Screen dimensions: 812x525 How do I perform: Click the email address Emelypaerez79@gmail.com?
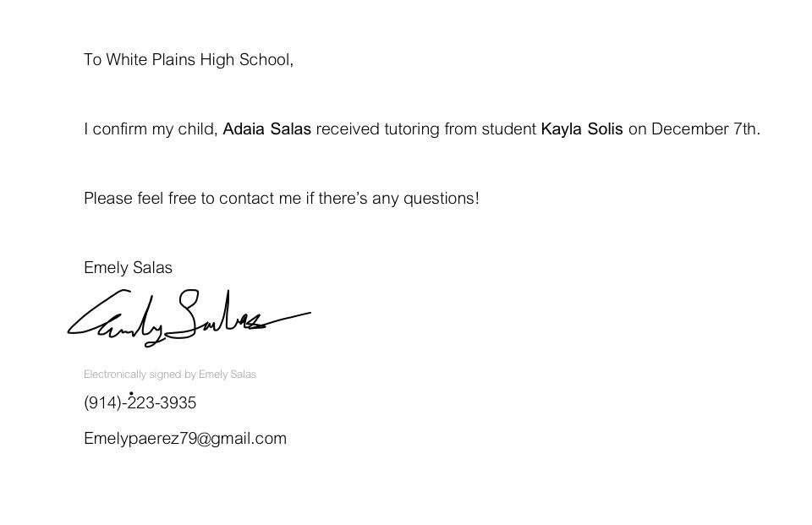pos(185,438)
